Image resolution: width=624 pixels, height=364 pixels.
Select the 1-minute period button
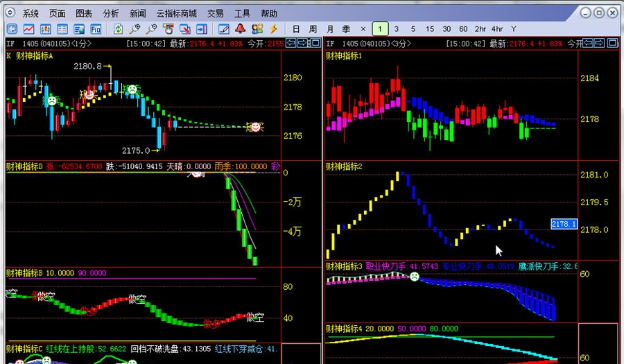coord(380,29)
